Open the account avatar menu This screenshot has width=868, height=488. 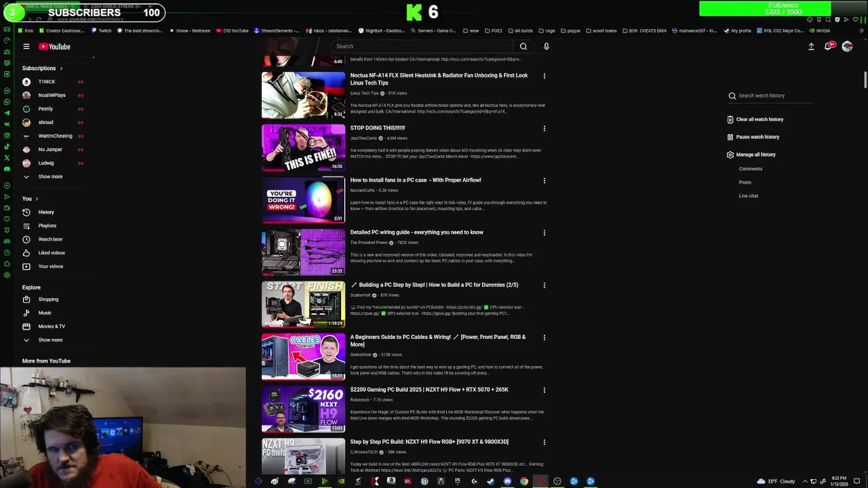click(847, 47)
